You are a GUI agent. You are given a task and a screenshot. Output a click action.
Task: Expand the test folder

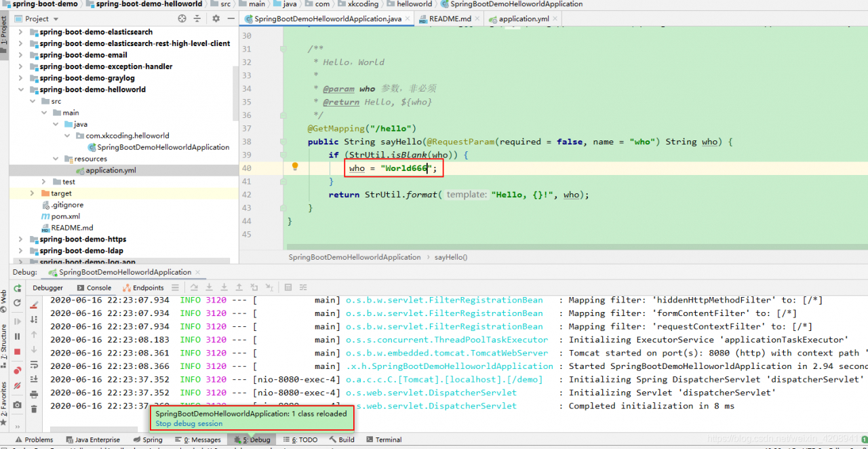click(x=43, y=182)
